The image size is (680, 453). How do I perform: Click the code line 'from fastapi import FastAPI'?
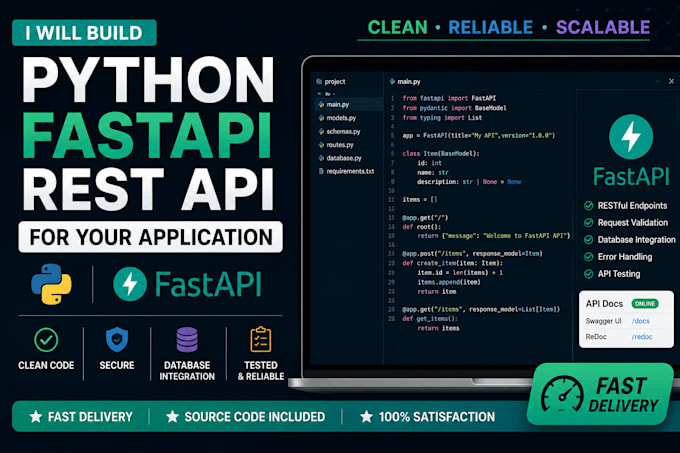click(449, 98)
